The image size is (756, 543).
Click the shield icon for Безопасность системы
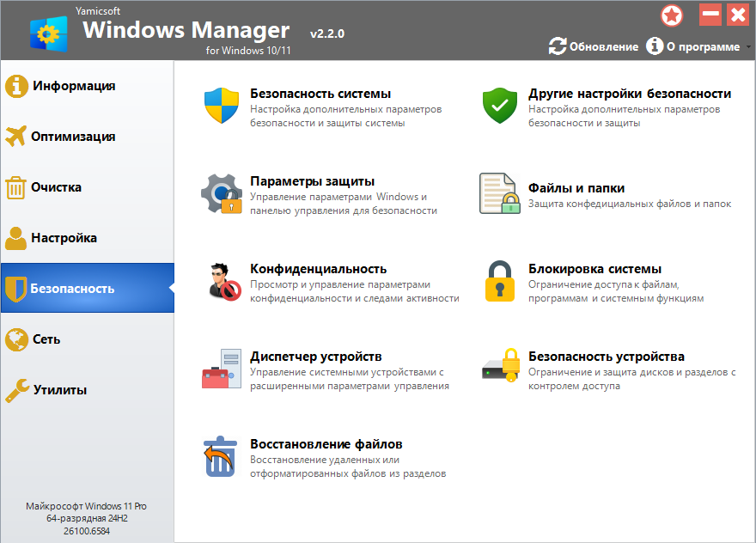coord(222,106)
